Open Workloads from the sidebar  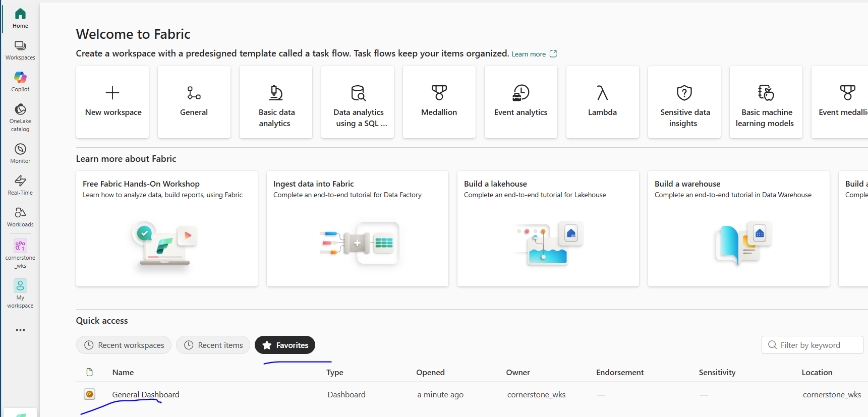(20, 217)
